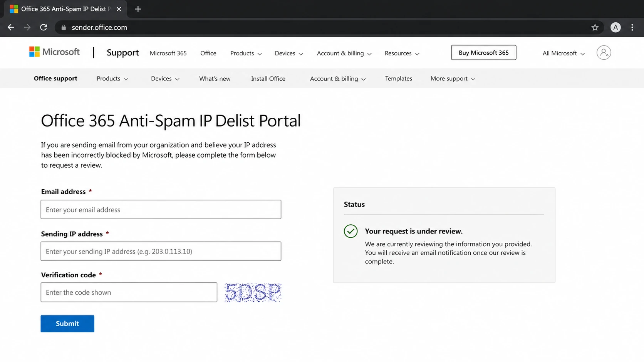Focus the Email address field
The height and width of the screenshot is (362, 644).
click(161, 209)
